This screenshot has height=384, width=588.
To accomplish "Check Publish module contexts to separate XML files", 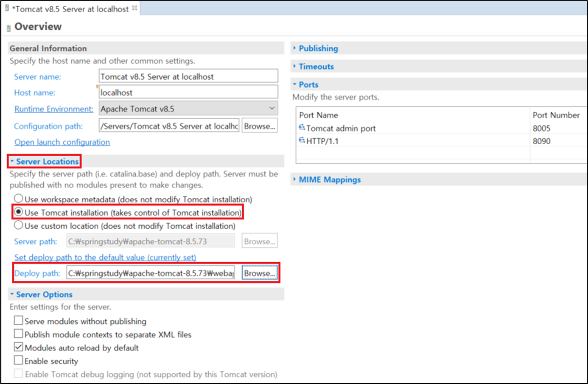I will [18, 334].
